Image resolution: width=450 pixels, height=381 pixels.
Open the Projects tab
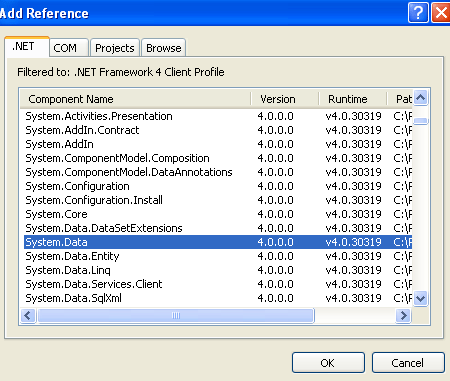[115, 48]
